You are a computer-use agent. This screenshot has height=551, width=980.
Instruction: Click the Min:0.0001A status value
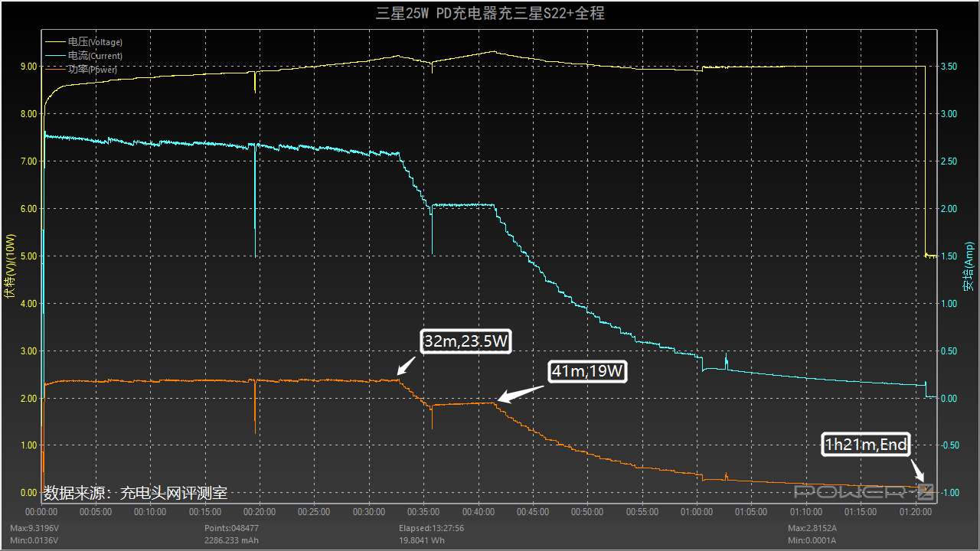point(812,540)
